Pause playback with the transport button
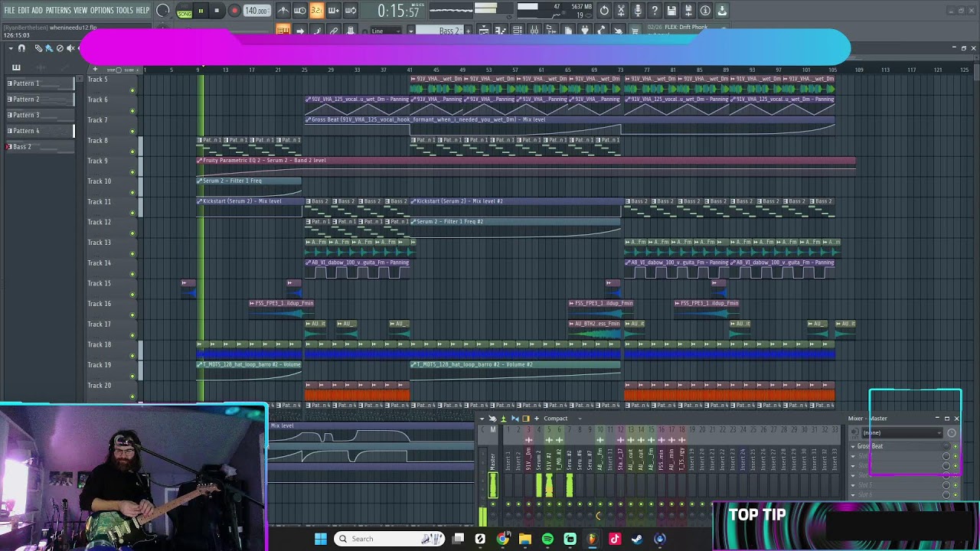Image resolution: width=980 pixels, height=551 pixels. click(201, 11)
